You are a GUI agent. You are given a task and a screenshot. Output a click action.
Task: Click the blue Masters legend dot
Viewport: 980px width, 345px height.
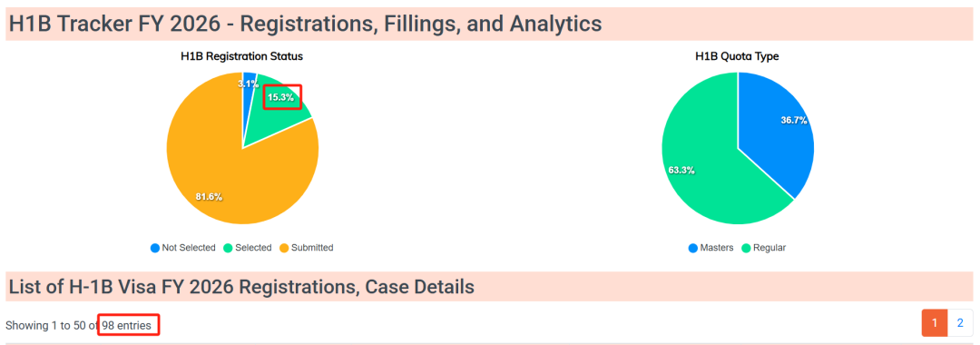pyautogui.click(x=692, y=248)
